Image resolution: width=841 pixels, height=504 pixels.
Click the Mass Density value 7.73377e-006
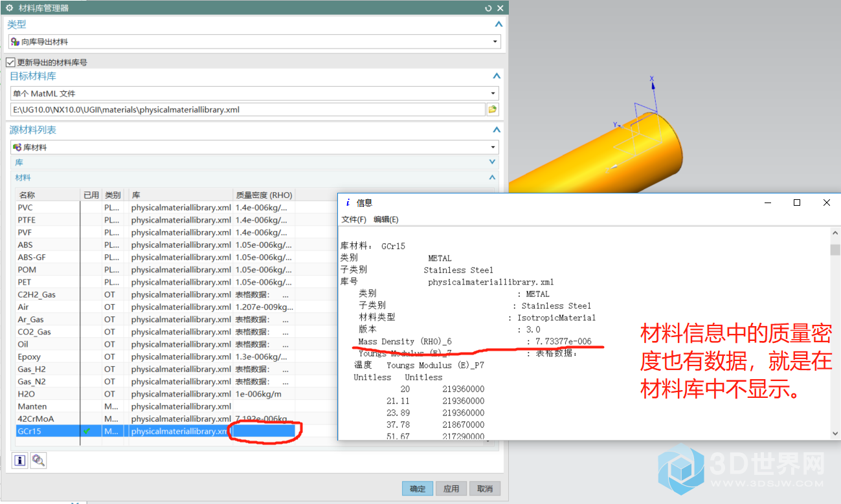coord(563,341)
